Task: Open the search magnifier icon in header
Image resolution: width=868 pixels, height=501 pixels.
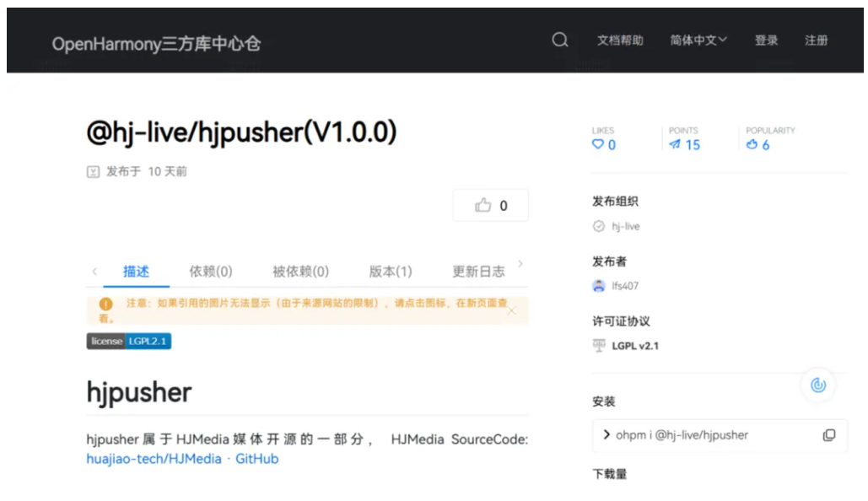Action: (559, 40)
